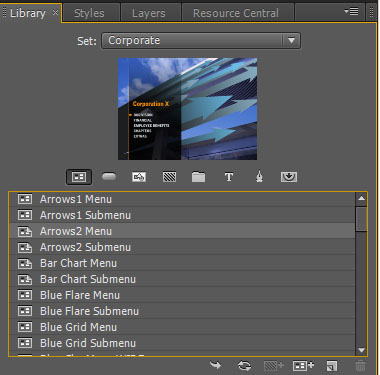
Task: Select Blue Grid Menu in the list
Action: point(182,327)
